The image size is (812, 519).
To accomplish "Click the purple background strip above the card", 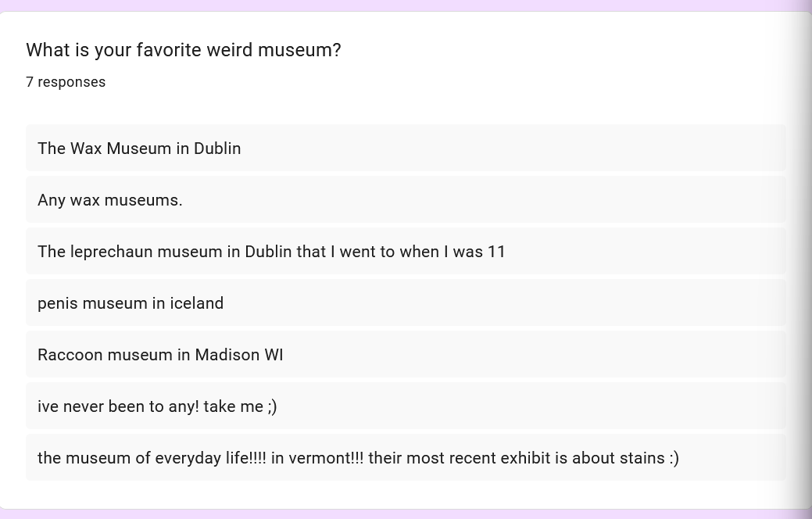I will (406, 5).
